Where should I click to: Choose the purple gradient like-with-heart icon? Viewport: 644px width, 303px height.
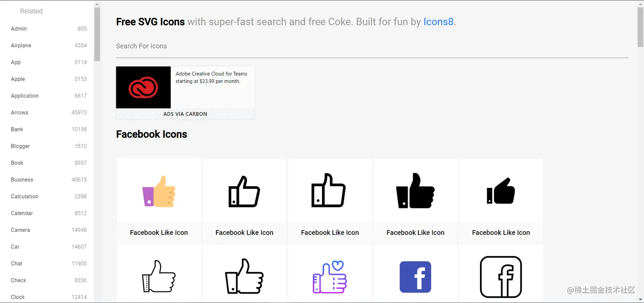pos(330,277)
